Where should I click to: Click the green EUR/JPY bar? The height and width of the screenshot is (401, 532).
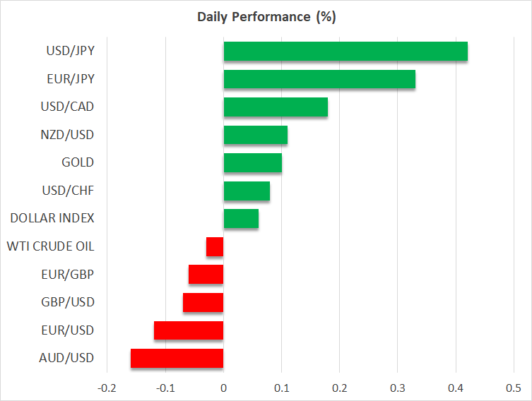coord(319,79)
